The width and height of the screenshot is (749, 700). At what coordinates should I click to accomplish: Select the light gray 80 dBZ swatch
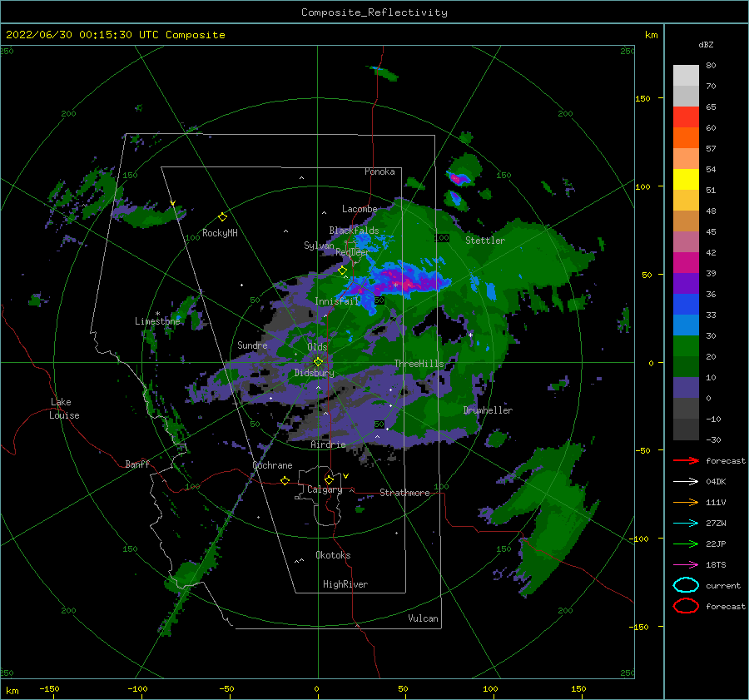(x=686, y=75)
